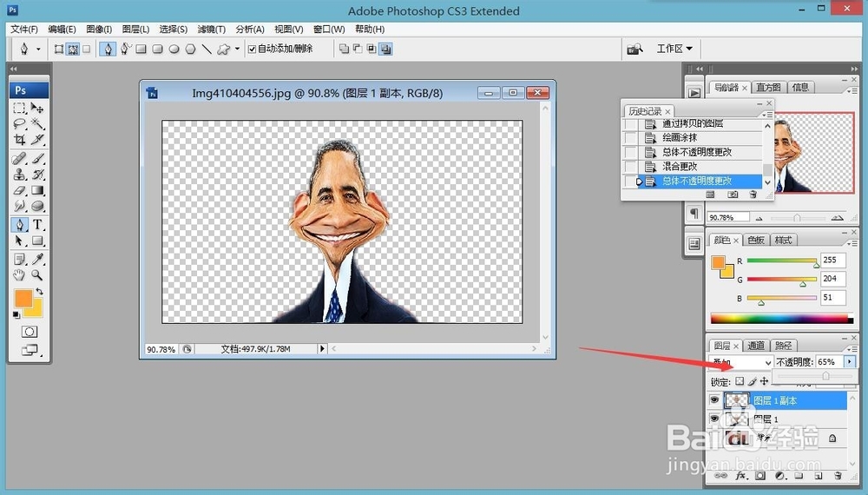Select the Sponge/Dodge tool
The image size is (868, 495).
click(37, 206)
